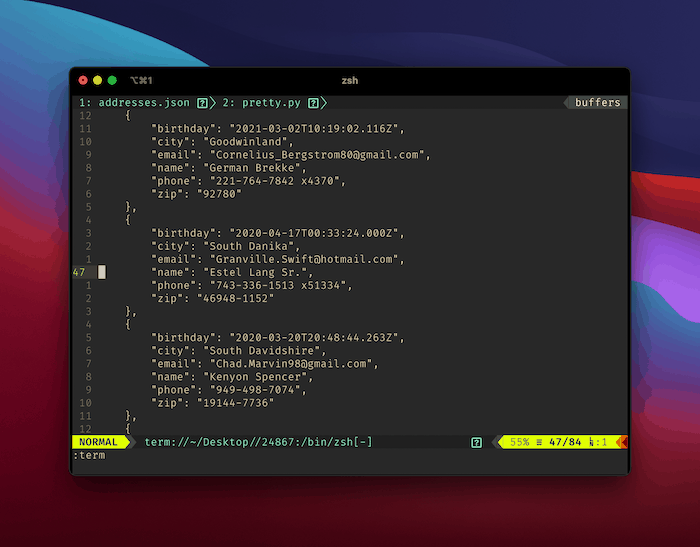Click the zip value 46948-1152

(x=235, y=298)
